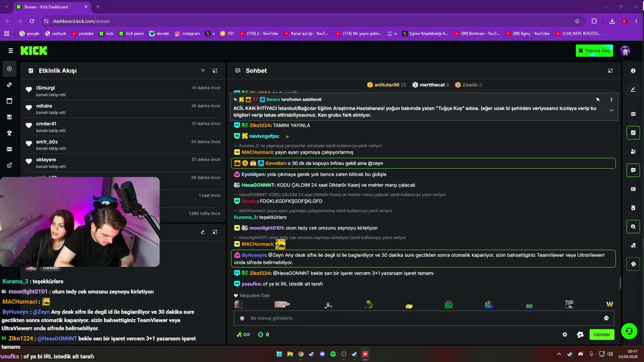Filter the Etkinlik Akışı activity feed

pos(203,71)
